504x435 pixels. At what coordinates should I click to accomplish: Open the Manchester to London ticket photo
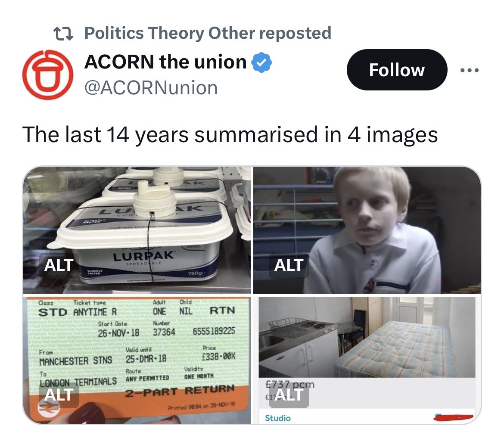click(137, 360)
